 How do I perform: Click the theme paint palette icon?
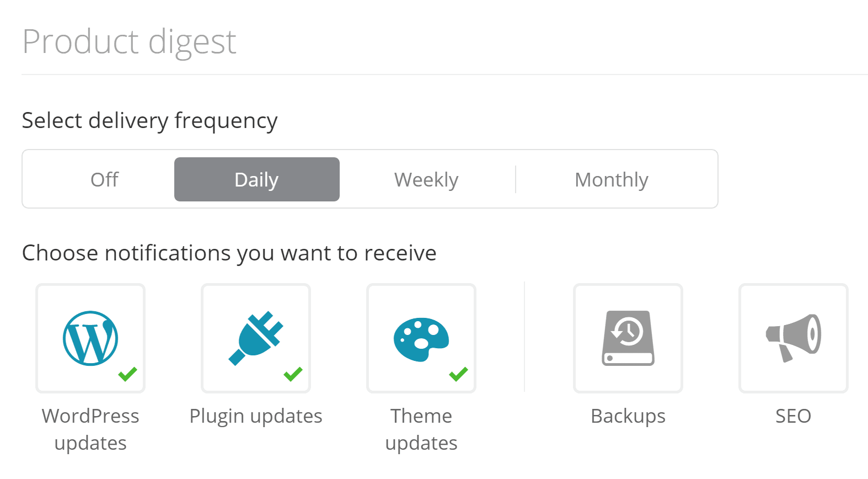click(x=421, y=339)
